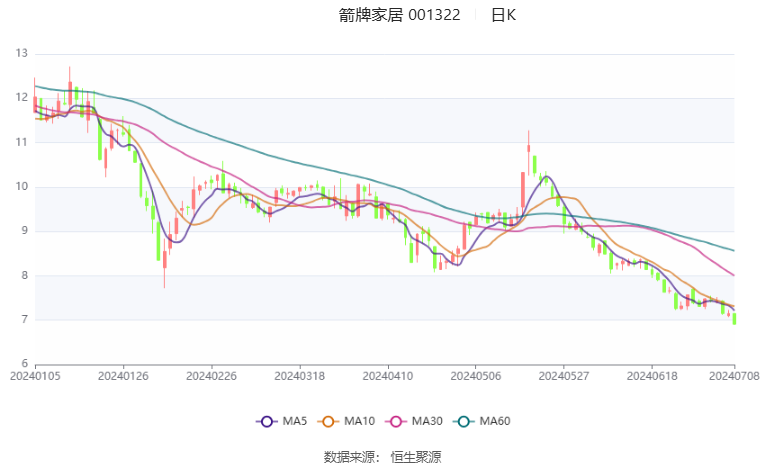
Task: Select the 20240318 x-axis date label
Action: coord(300,376)
